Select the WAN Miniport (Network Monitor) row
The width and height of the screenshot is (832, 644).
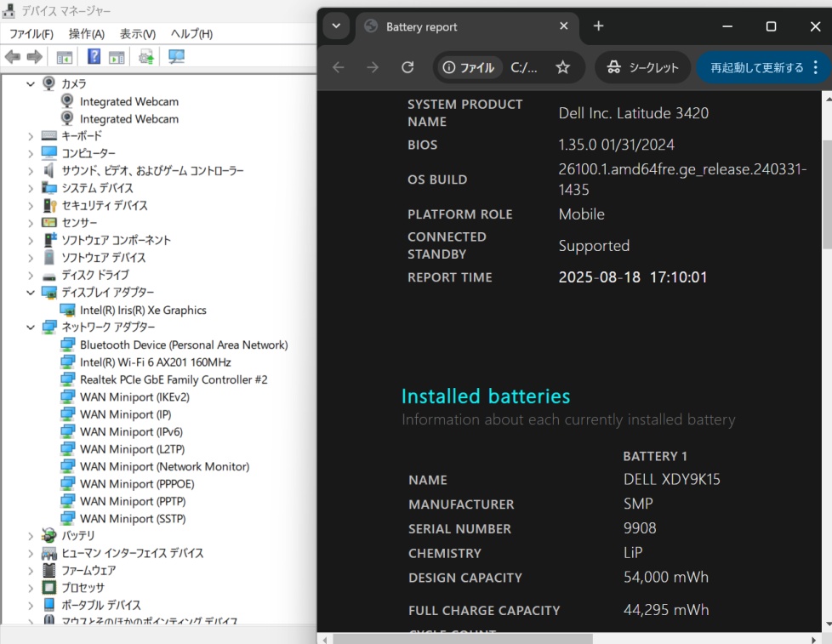coord(164,466)
